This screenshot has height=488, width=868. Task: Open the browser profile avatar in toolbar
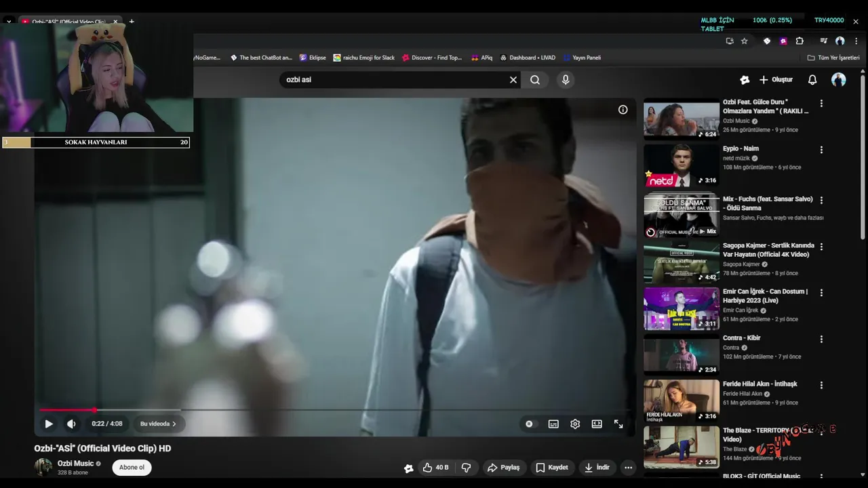click(x=840, y=41)
